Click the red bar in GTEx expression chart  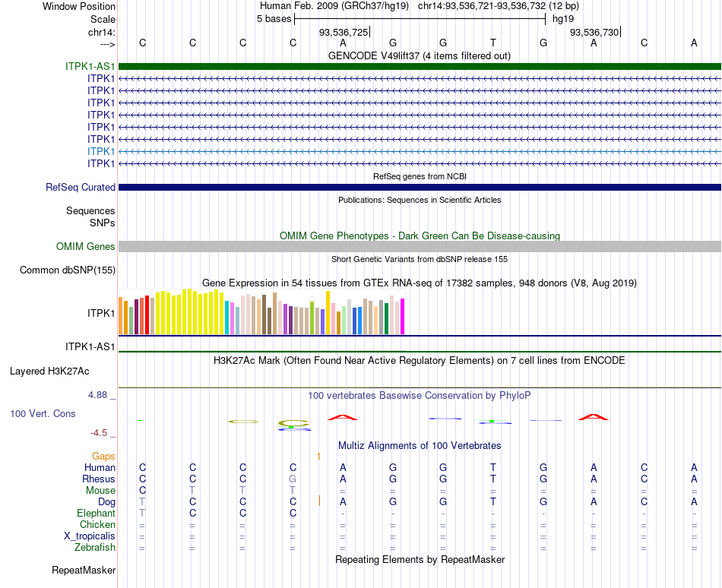tap(147, 315)
